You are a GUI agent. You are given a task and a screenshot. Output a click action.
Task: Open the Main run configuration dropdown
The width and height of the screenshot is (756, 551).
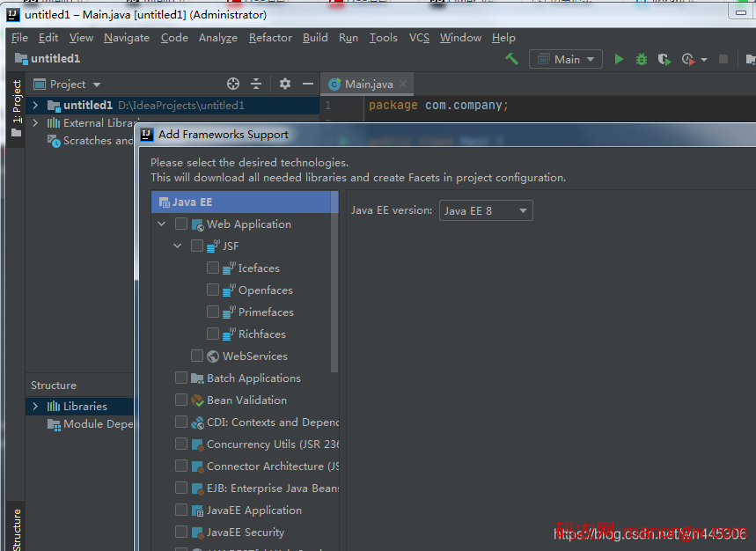tap(565, 59)
